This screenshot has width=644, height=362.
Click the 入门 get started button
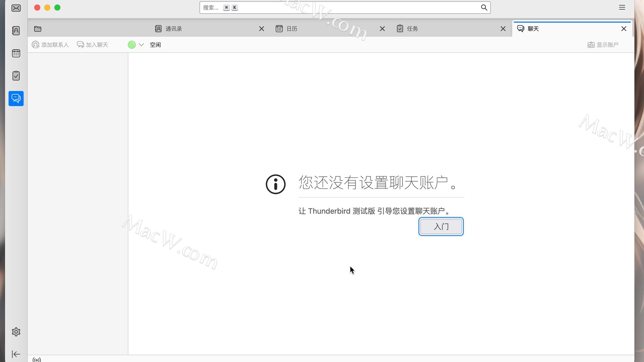441,227
